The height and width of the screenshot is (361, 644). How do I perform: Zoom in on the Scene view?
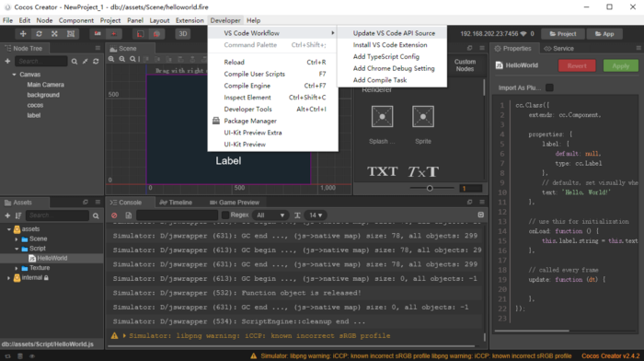coord(111,59)
